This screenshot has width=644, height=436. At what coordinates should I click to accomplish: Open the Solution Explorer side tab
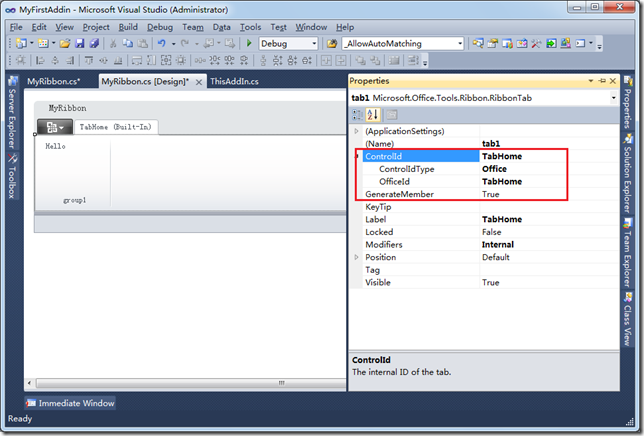[x=628, y=174]
